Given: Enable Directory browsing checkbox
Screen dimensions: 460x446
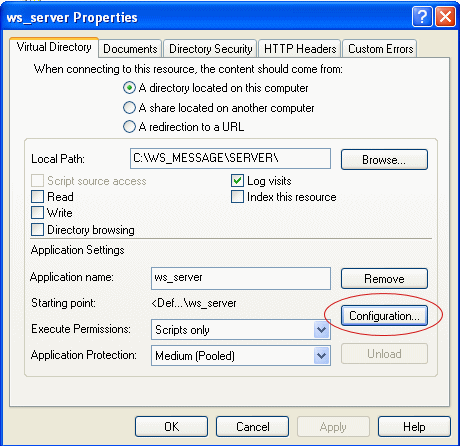Looking at the screenshot, I should (x=37, y=230).
